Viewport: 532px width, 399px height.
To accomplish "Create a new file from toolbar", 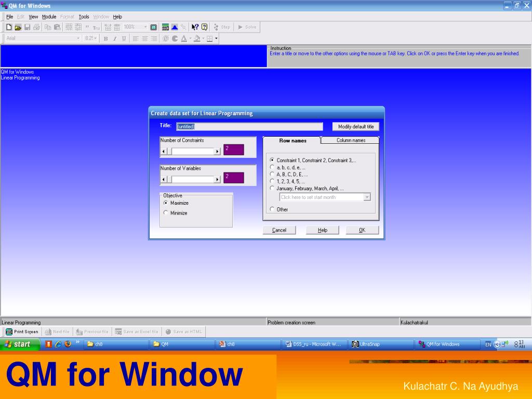I will coord(9,27).
